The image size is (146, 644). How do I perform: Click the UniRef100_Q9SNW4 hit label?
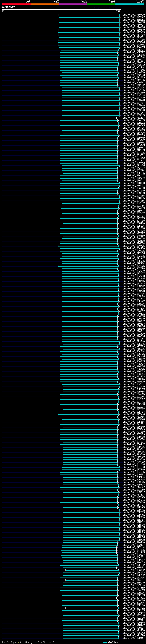point(134,105)
